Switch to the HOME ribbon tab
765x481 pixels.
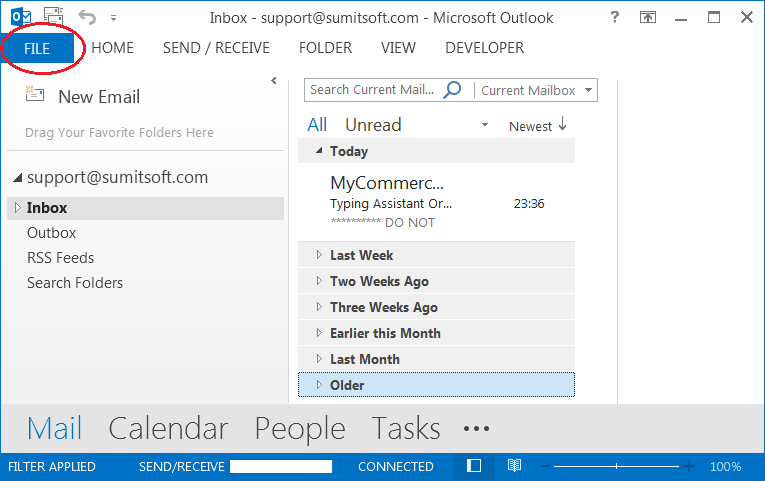click(x=113, y=48)
